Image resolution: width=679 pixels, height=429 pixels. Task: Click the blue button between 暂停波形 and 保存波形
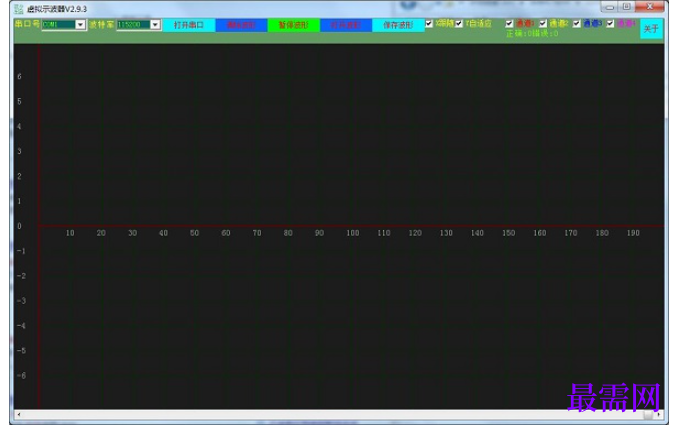point(346,25)
